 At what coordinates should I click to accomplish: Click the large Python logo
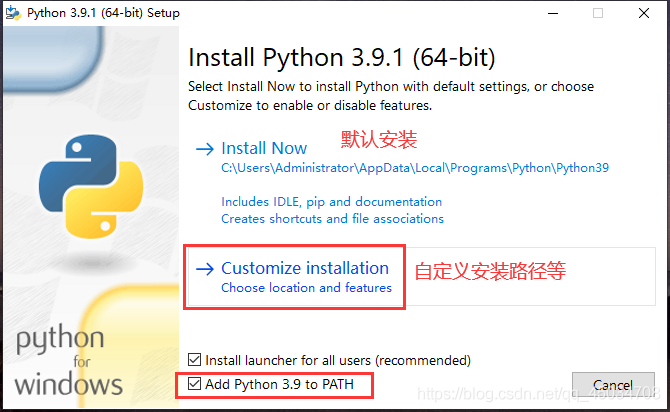[91, 186]
